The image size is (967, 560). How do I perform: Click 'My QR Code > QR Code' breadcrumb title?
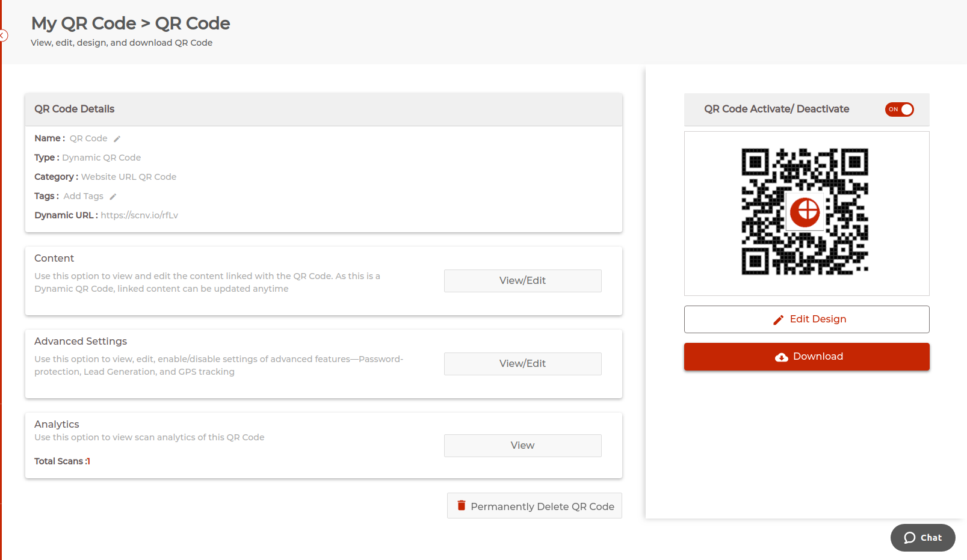131,23
